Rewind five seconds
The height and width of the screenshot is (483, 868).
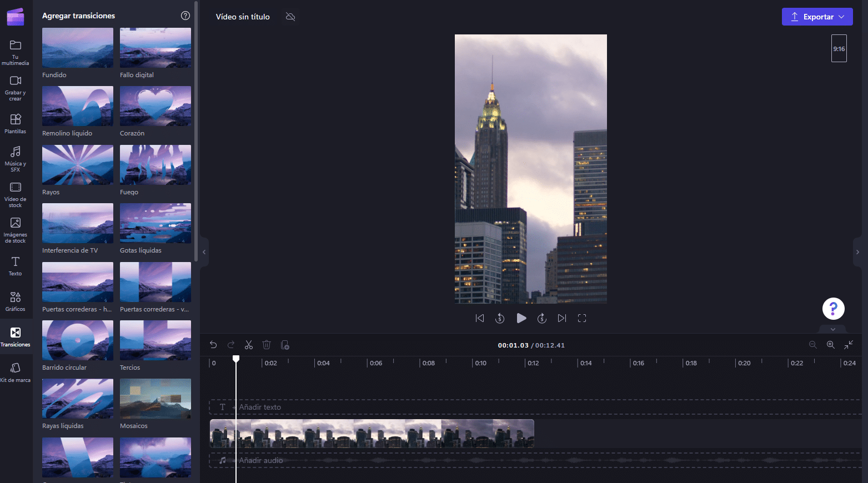[x=500, y=318]
